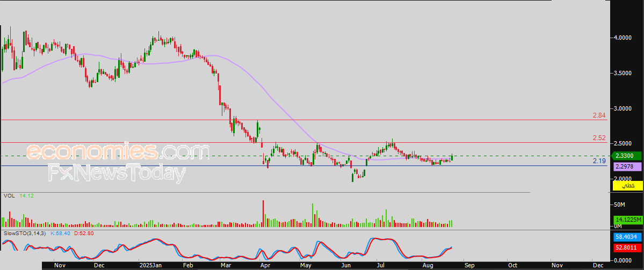Click the 2.5000 price axis label
Viewport: 644px width, 270px height.
click(x=623, y=144)
